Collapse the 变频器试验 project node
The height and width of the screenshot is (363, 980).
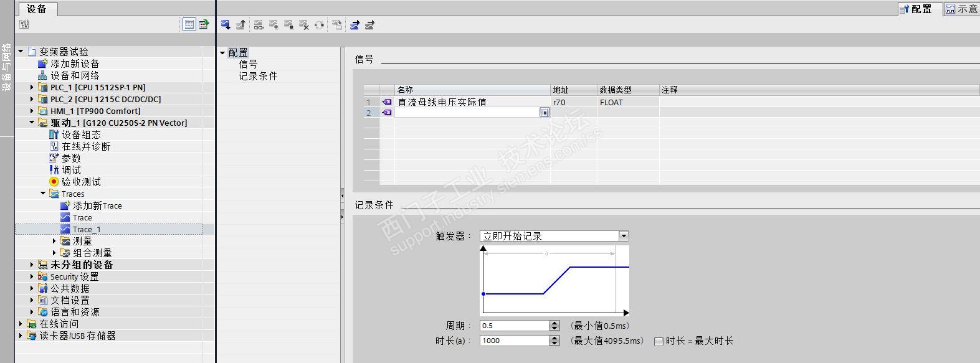[21, 52]
